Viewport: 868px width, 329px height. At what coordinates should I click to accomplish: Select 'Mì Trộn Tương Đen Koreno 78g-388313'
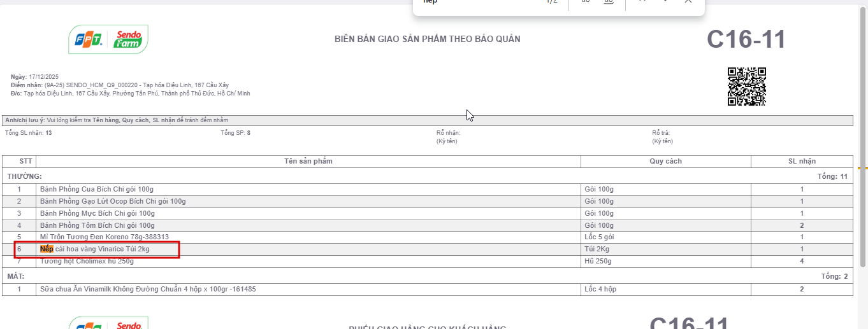click(105, 237)
